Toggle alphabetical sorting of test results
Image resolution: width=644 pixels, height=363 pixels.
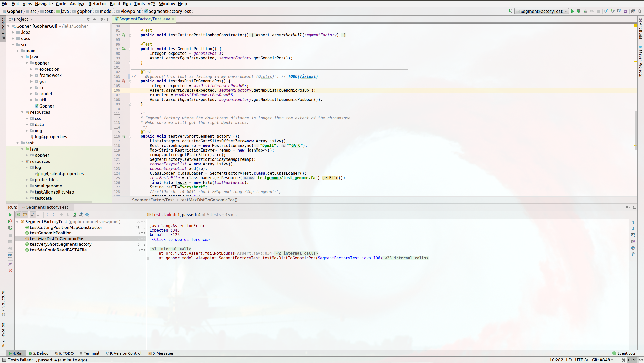33,215
